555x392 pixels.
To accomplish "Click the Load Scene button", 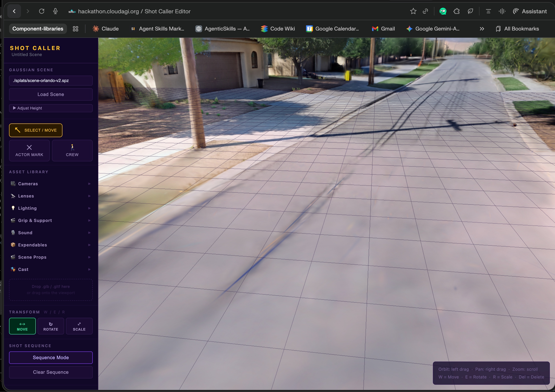I will 51,94.
